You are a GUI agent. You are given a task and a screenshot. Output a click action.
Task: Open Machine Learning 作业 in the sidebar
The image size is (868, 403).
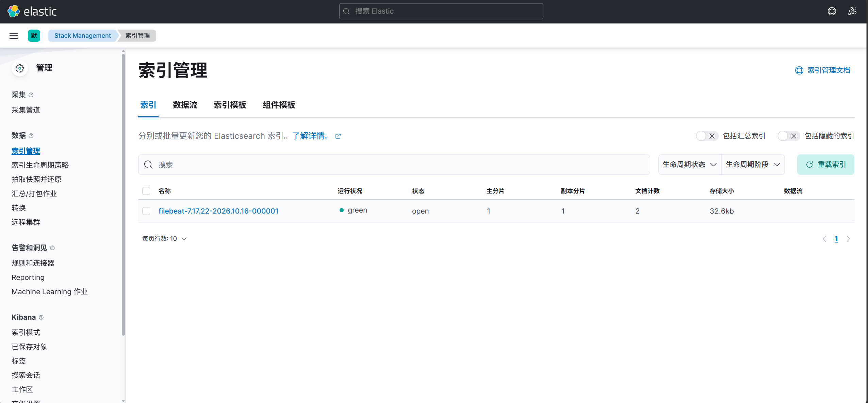[x=50, y=291]
